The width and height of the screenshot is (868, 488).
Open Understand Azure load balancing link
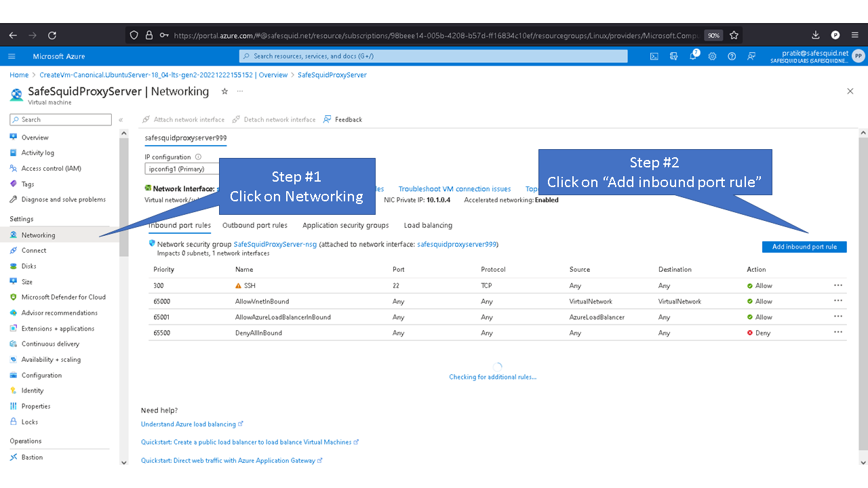pyautogui.click(x=192, y=424)
